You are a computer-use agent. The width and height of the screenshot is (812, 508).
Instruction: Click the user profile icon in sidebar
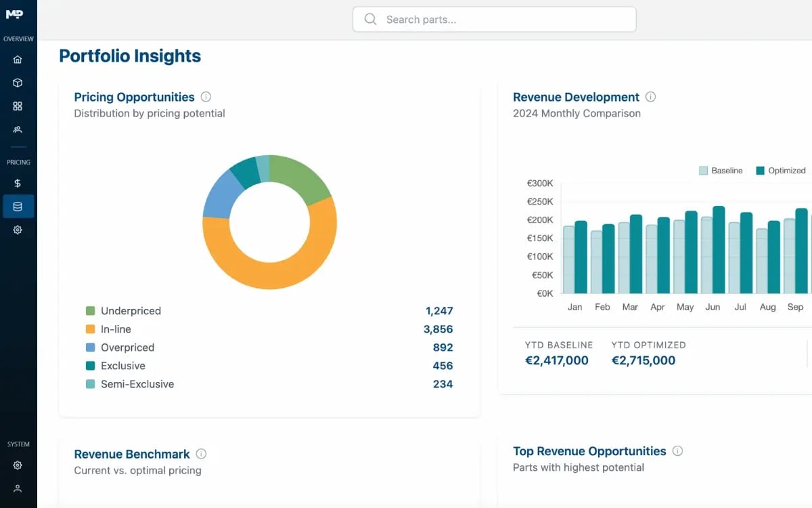[x=18, y=488]
